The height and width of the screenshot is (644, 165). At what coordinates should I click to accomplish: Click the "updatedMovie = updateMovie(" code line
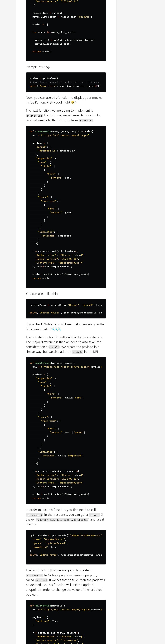(x=66, y=535)
